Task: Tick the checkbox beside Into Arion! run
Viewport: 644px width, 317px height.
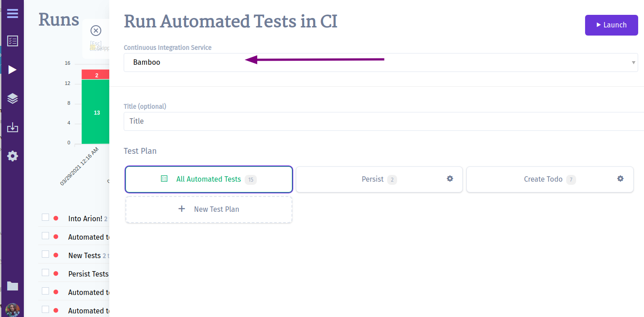Action: (x=45, y=218)
